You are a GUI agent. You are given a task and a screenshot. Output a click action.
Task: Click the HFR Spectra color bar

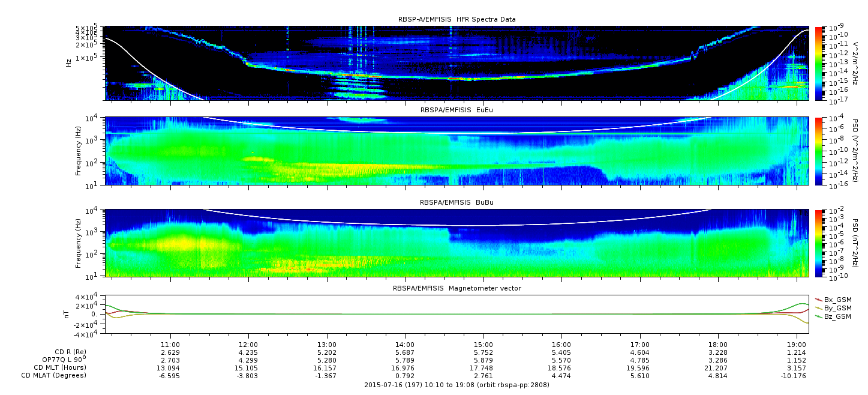click(x=819, y=63)
